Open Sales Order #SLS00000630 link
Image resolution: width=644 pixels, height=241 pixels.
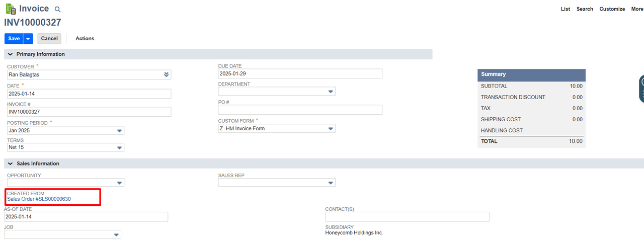[39, 199]
